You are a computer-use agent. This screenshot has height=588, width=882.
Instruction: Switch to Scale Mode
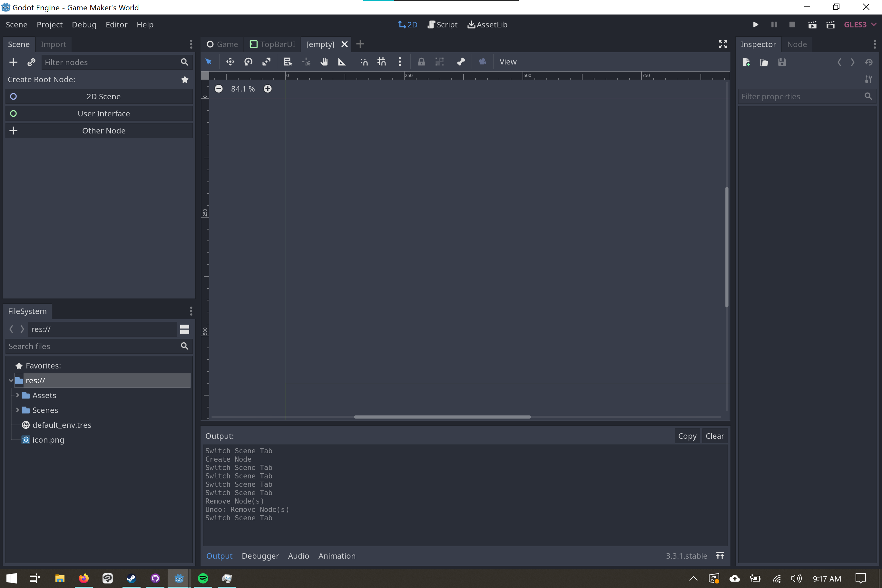point(267,62)
